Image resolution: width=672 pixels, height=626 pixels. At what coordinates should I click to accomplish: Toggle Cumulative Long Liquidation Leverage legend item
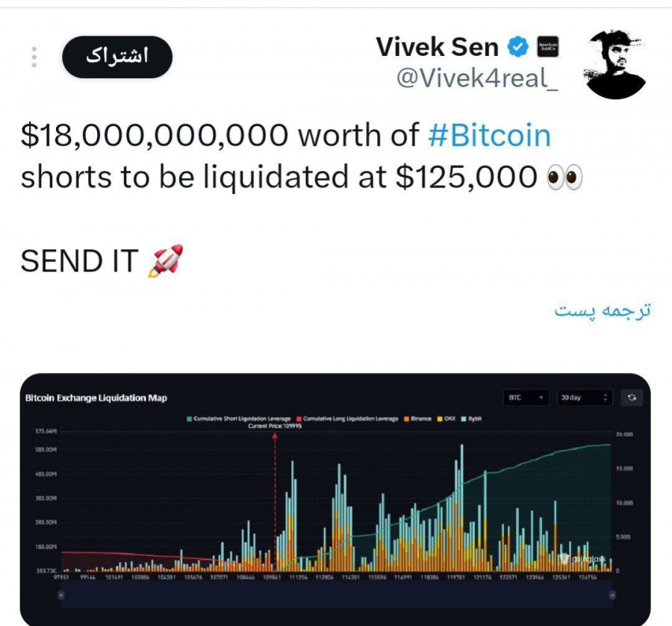click(350, 419)
